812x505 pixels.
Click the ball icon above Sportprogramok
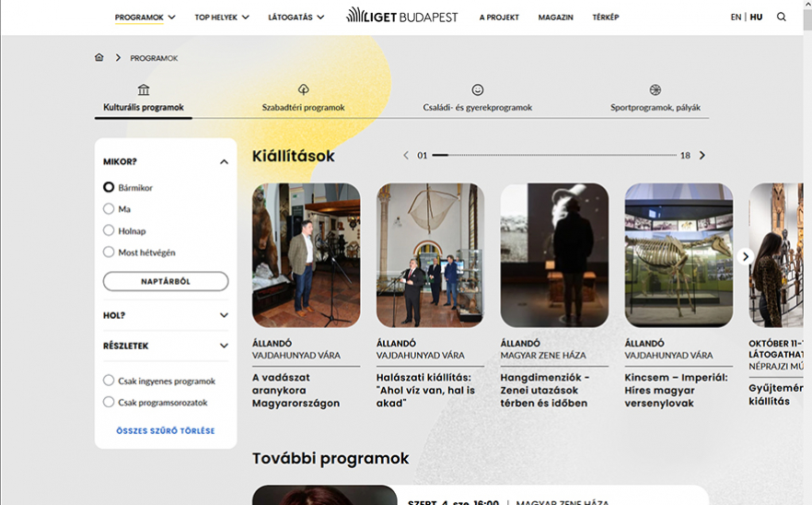(x=655, y=89)
